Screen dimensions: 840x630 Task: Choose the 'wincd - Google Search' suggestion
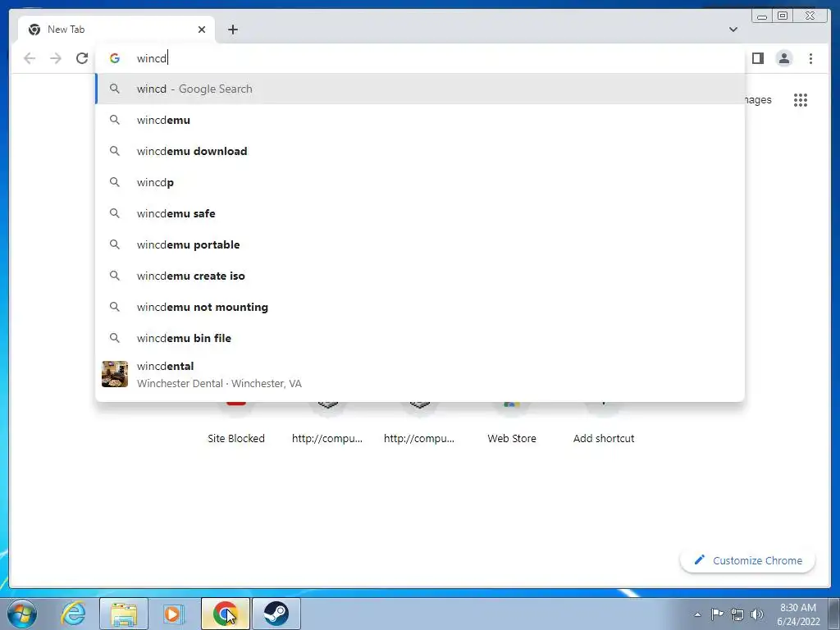tap(420, 89)
